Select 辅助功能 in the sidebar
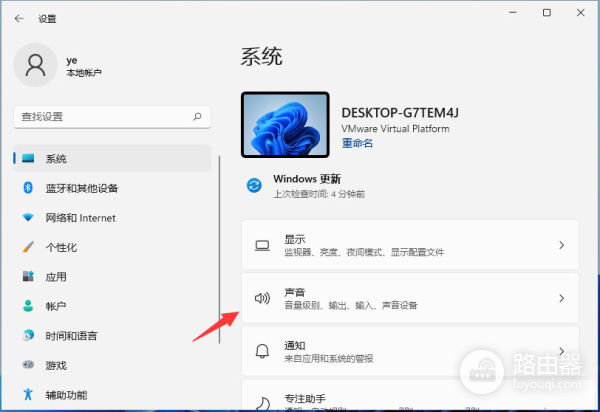This screenshot has height=412, width=600. (x=66, y=394)
